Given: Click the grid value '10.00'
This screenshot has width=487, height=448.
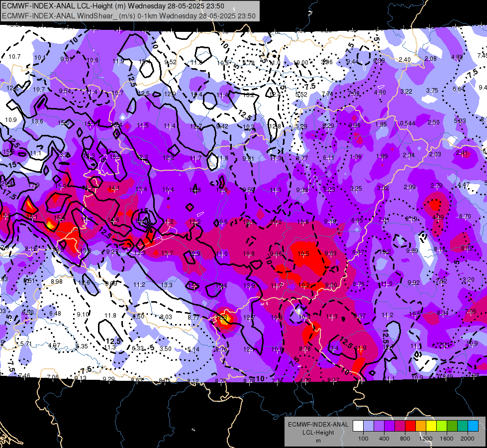Looking at the screenshot, I should (x=301, y=63).
